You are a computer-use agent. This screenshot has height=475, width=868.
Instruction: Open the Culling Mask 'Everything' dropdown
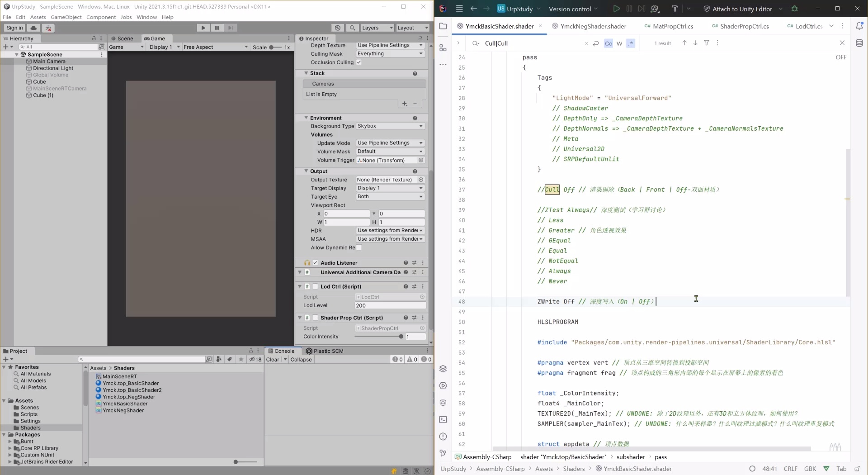tap(390, 54)
